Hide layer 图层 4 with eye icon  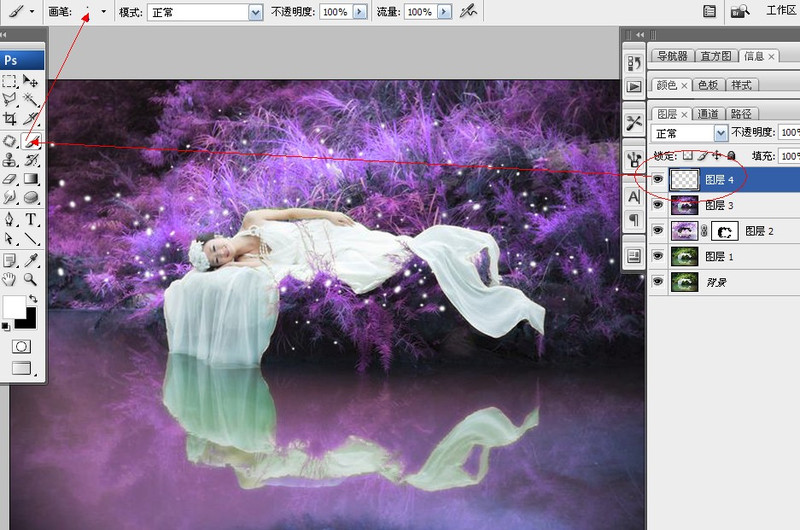pyautogui.click(x=658, y=179)
